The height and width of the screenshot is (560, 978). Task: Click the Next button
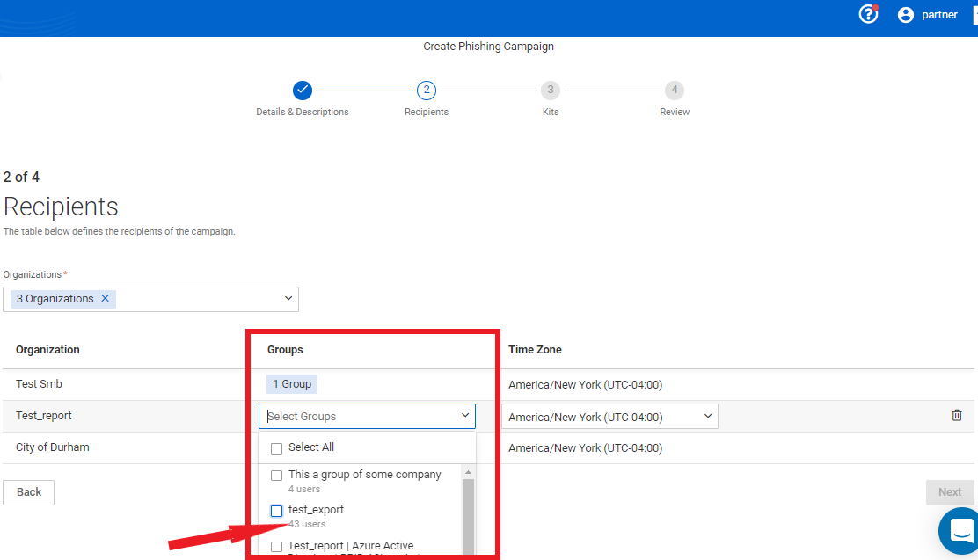coord(949,492)
